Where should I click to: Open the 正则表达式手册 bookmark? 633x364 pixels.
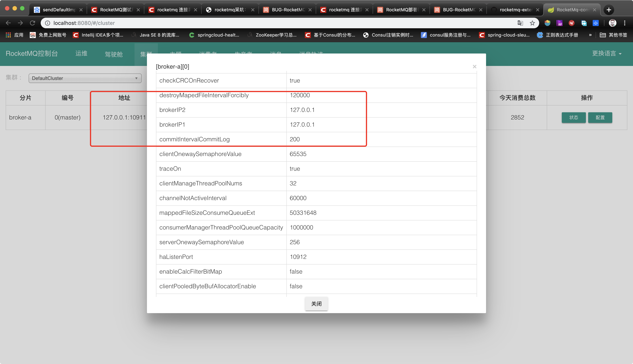pyautogui.click(x=558, y=35)
